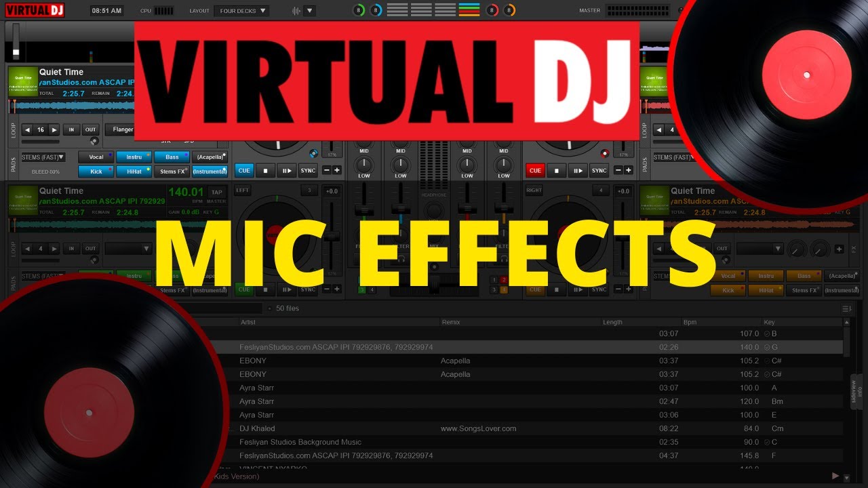This screenshot has height=488, width=868.
Task: Open browser column options icon at top right
Action: tap(846, 309)
